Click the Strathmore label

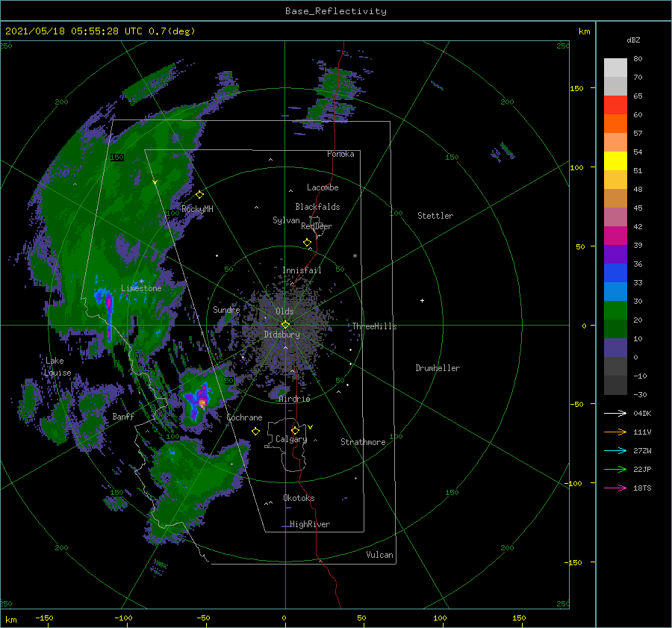(x=363, y=442)
